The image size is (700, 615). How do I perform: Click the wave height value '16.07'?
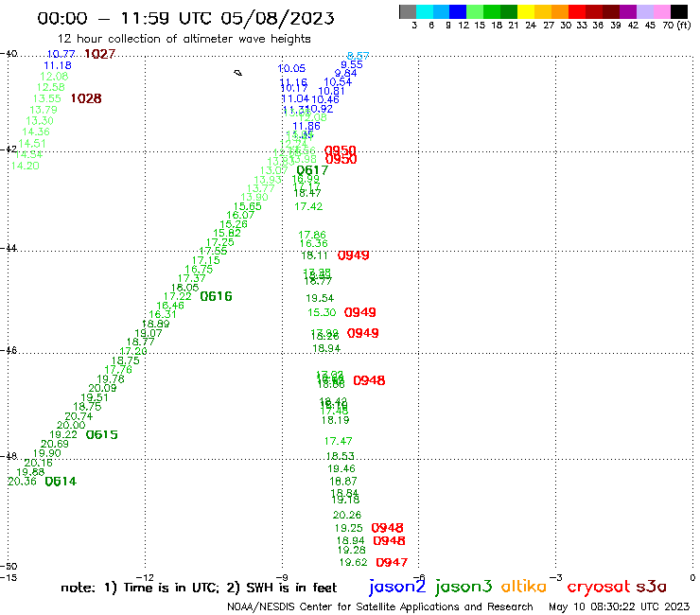[x=240, y=216]
